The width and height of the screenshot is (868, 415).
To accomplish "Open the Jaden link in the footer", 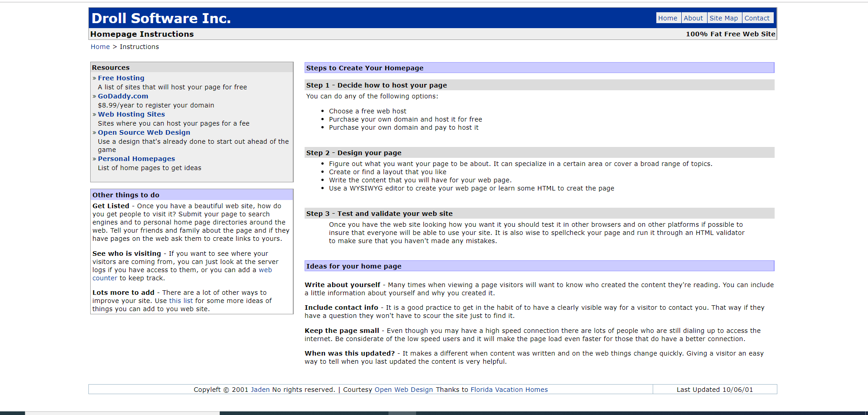I will point(260,390).
